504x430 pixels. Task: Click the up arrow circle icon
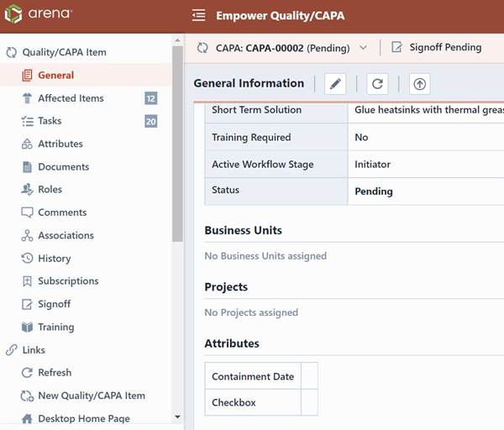419,84
